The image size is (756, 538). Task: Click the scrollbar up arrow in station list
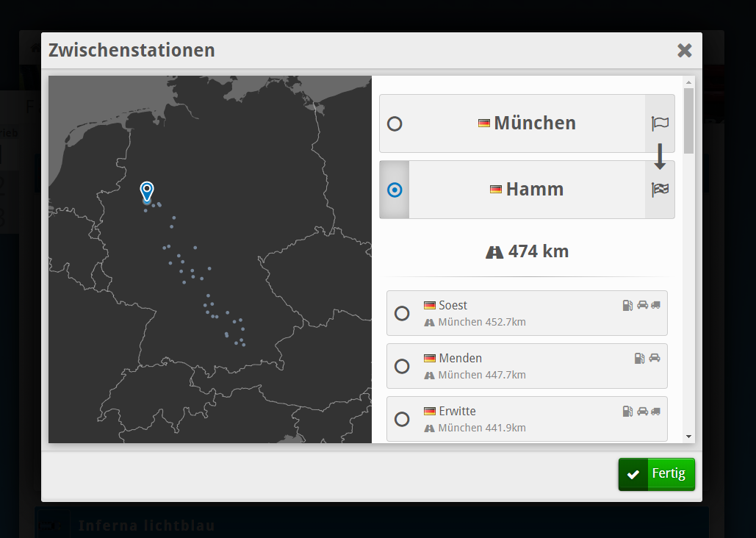(688, 82)
